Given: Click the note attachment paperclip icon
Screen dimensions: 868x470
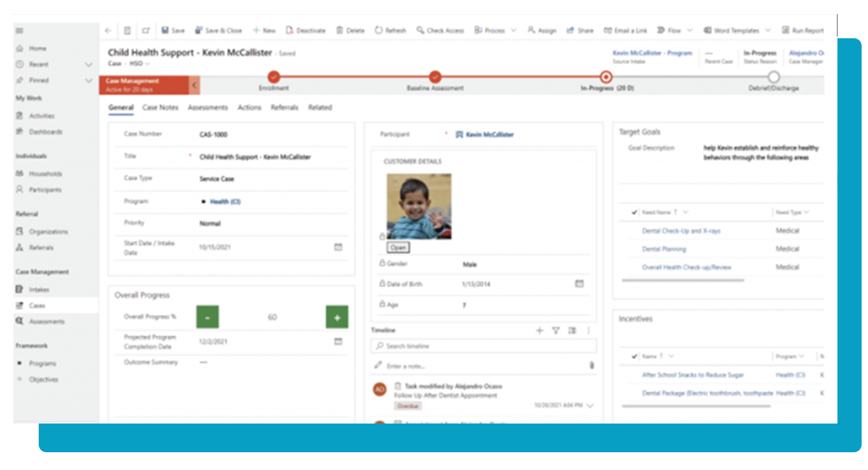Looking at the screenshot, I should pos(591,365).
